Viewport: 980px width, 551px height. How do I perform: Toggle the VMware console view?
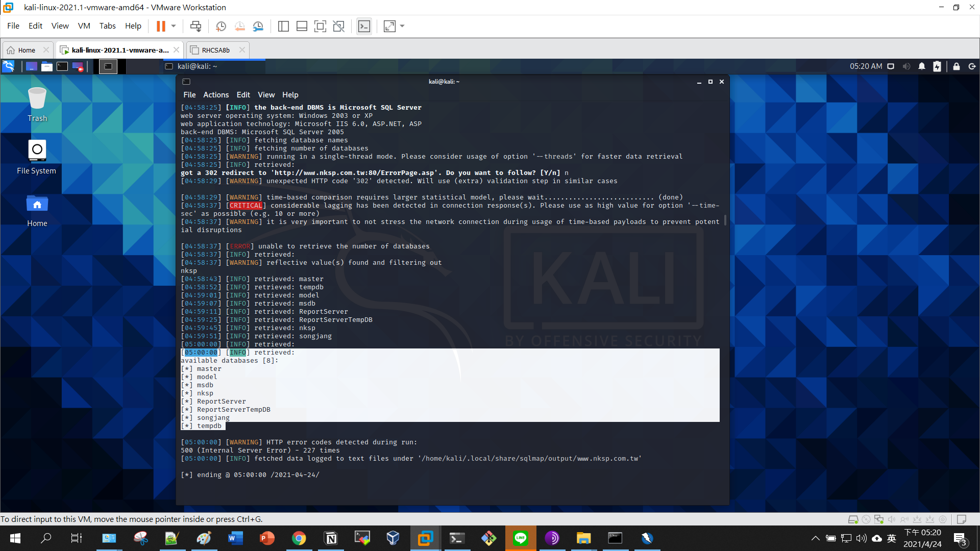(364, 26)
